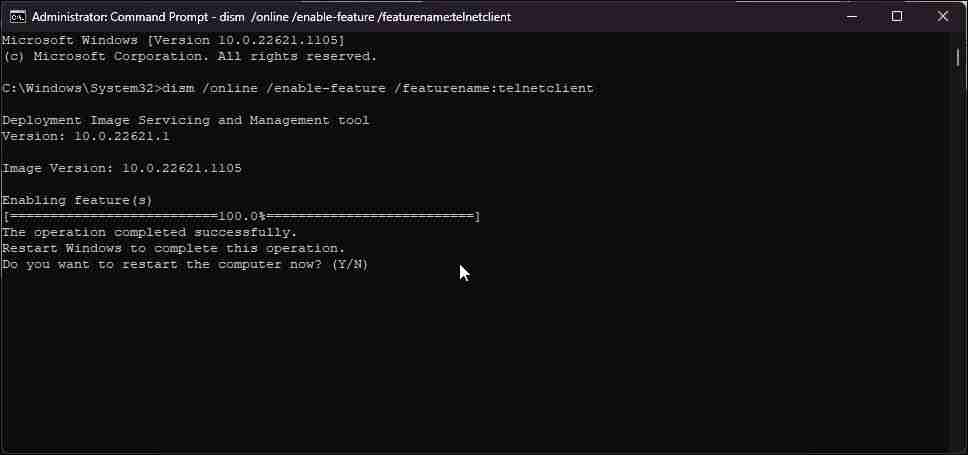Click the Restart Windows to complete line
968x455 pixels.
pos(173,248)
